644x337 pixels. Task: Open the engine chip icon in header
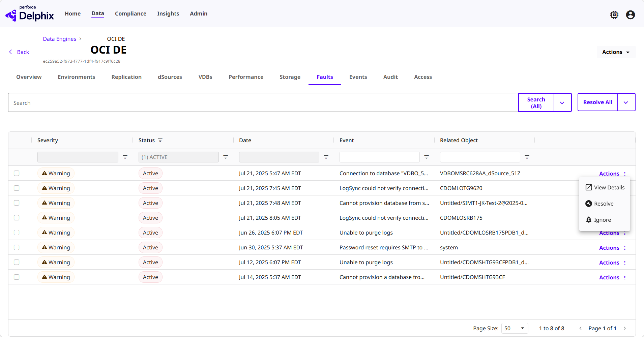(614, 15)
